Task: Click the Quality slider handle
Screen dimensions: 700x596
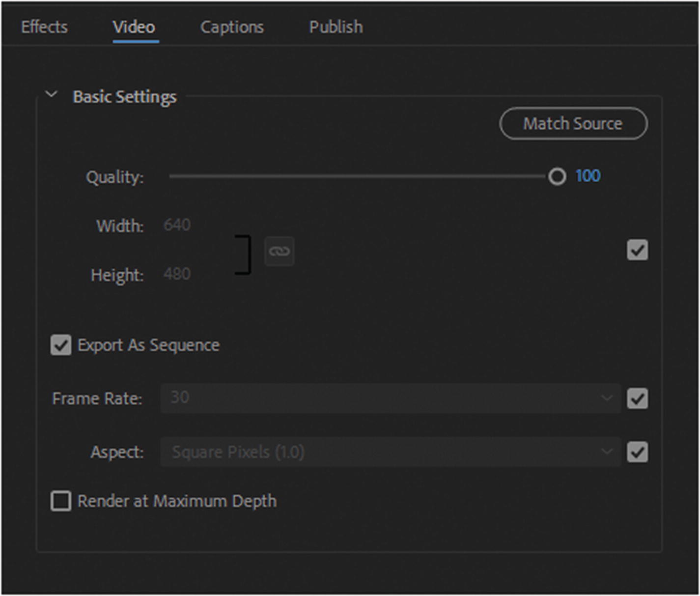Action: (557, 176)
